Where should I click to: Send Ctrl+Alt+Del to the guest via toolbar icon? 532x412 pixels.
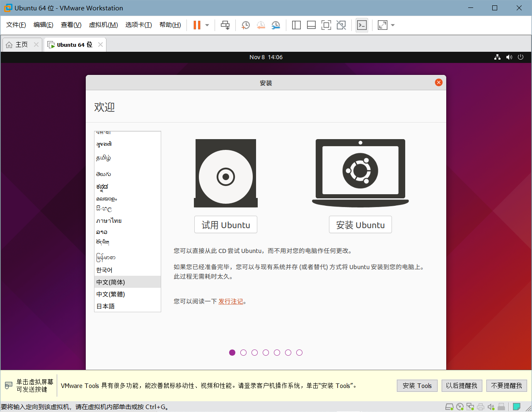(225, 25)
